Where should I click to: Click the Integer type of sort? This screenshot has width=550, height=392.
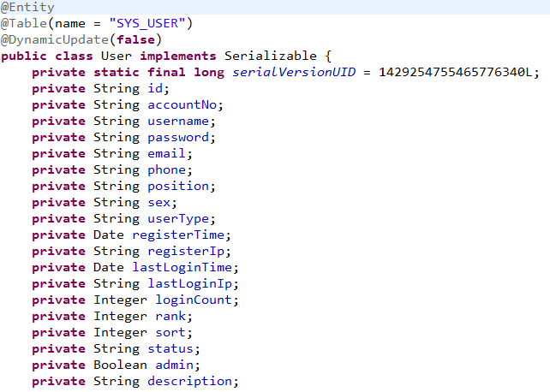tap(120, 332)
